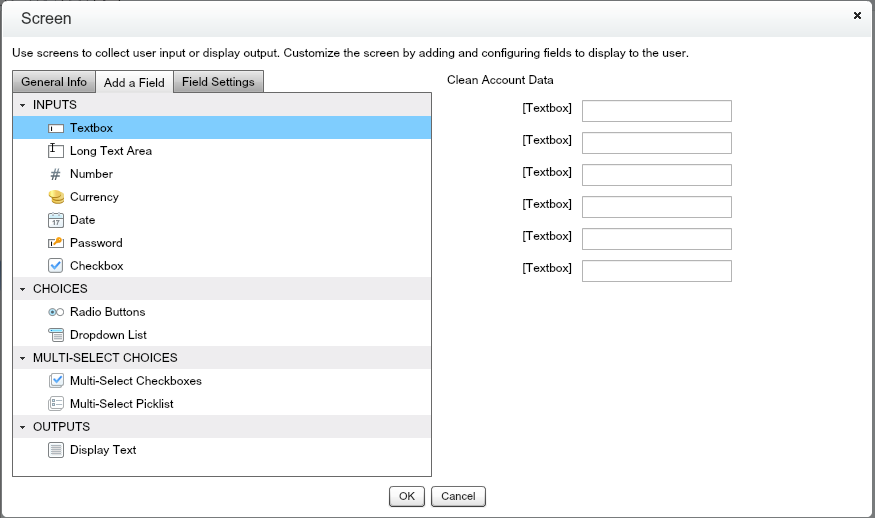Select the Currency coins icon
Screen dimensions: 875x518
56,197
